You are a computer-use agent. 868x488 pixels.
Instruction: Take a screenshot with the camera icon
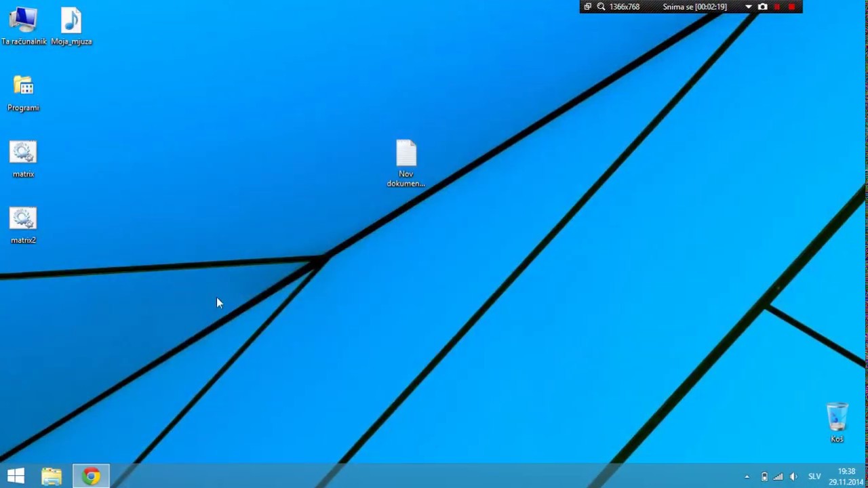[763, 7]
